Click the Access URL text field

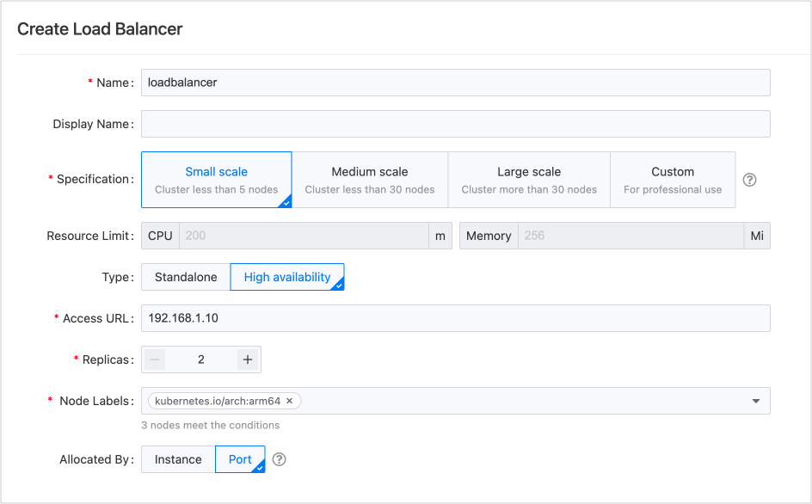455,318
